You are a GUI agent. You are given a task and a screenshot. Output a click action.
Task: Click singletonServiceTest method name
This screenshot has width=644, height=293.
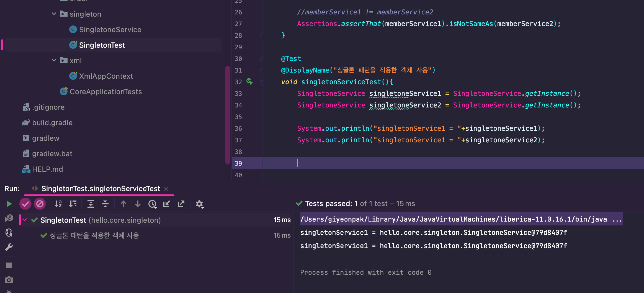(x=341, y=82)
